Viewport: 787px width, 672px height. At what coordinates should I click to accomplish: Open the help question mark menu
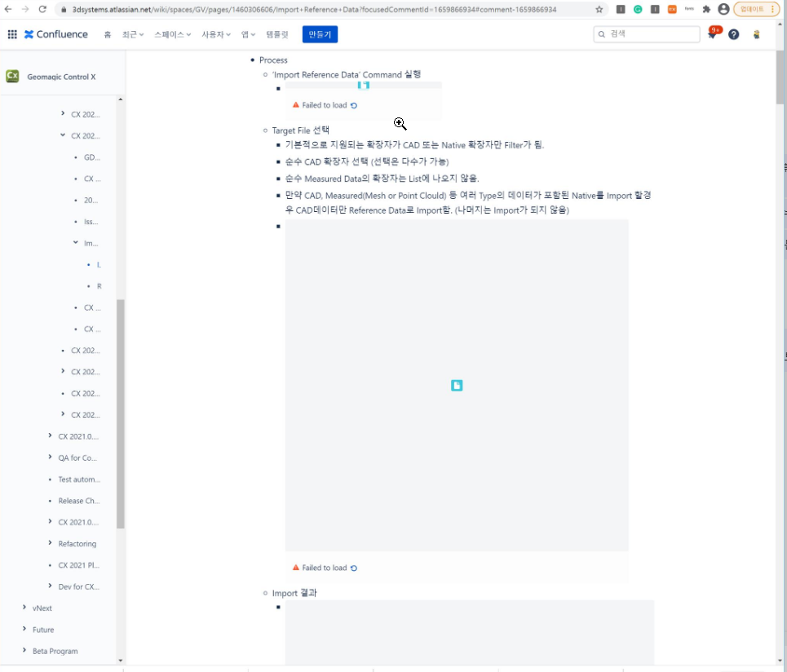point(733,34)
